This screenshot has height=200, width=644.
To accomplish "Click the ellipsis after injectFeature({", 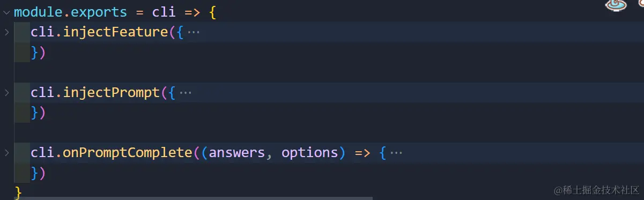I will coord(194,32).
